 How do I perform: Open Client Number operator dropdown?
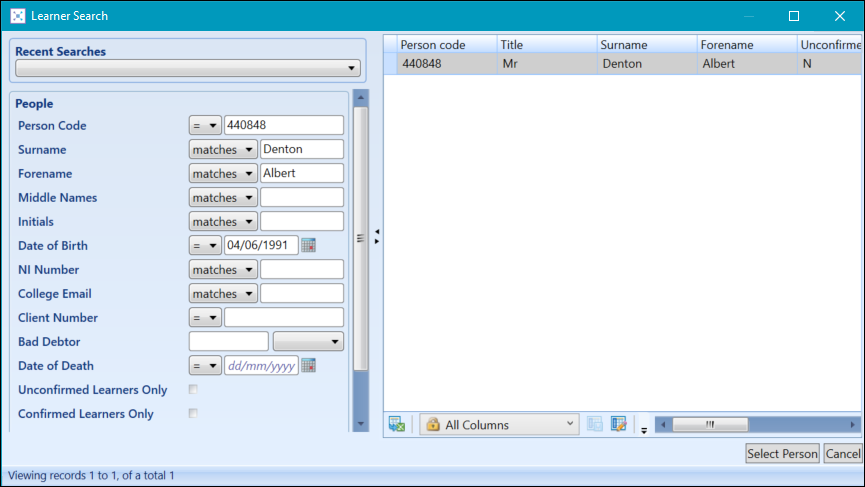click(205, 317)
